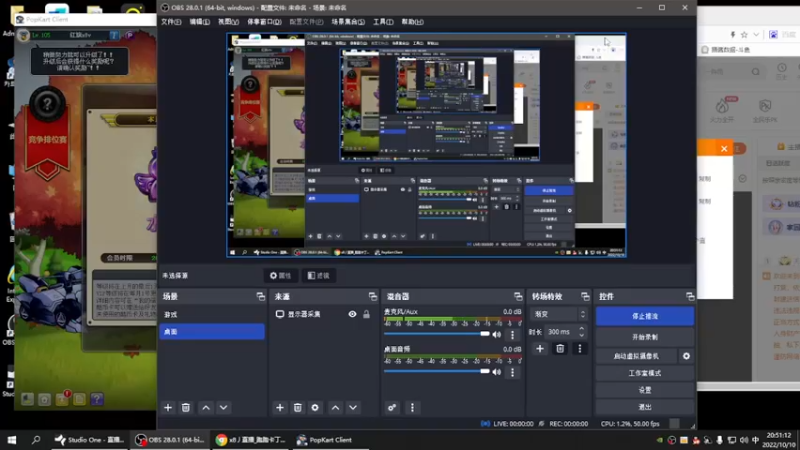Mute the 桌面音频 speaker icon

point(497,372)
